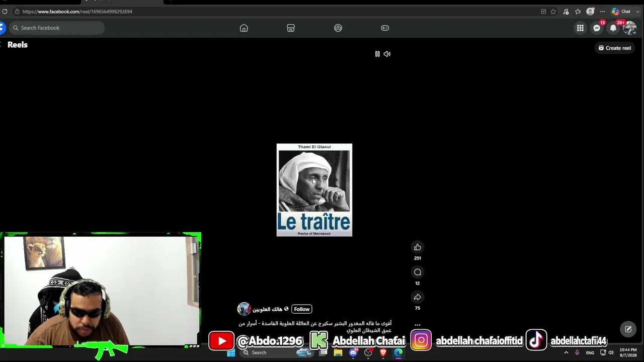Focus the Search Facebook field
Image resolution: width=644 pixels, height=362 pixels.
(57, 28)
